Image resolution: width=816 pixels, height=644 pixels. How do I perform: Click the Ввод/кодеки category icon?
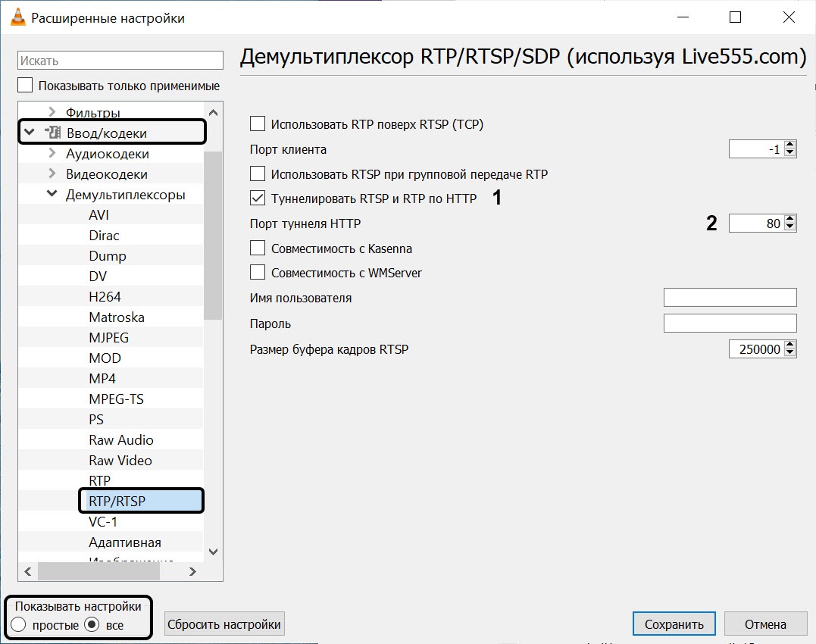tap(52, 132)
